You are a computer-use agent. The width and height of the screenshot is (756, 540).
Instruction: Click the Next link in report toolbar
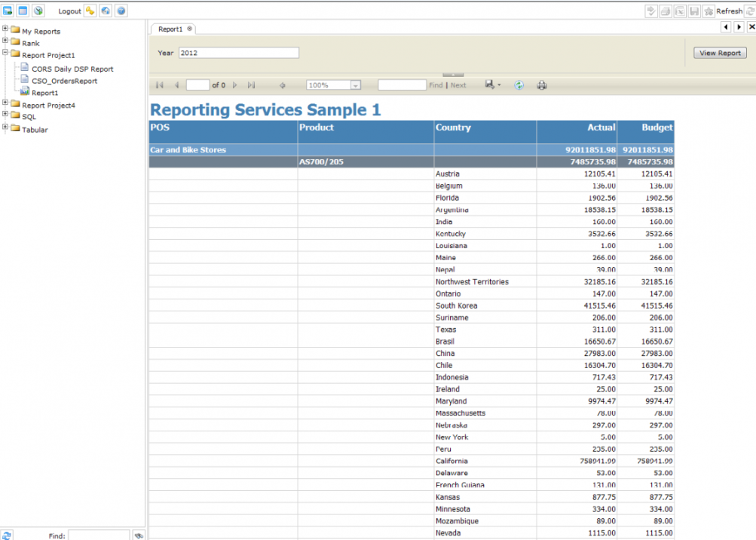pos(458,85)
